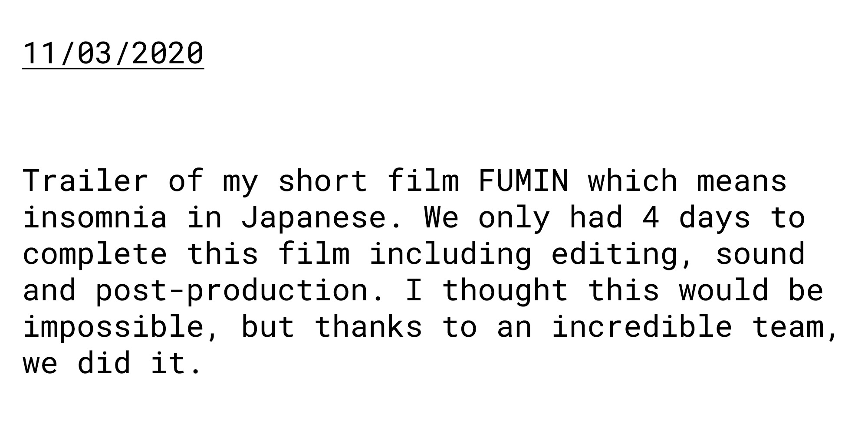Click the word "Japanese" in the description
The width and height of the screenshot is (868, 434).
[313, 218]
